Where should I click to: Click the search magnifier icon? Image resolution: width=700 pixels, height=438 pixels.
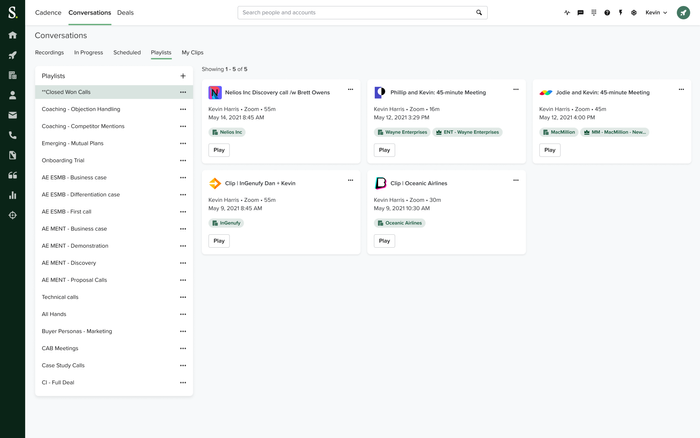coord(479,13)
